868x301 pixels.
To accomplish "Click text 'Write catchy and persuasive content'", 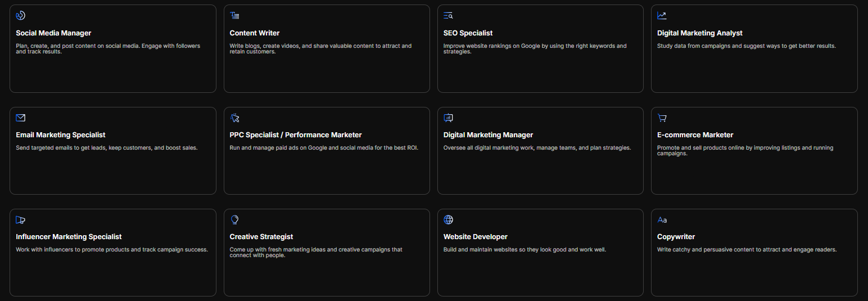I will (706, 250).
